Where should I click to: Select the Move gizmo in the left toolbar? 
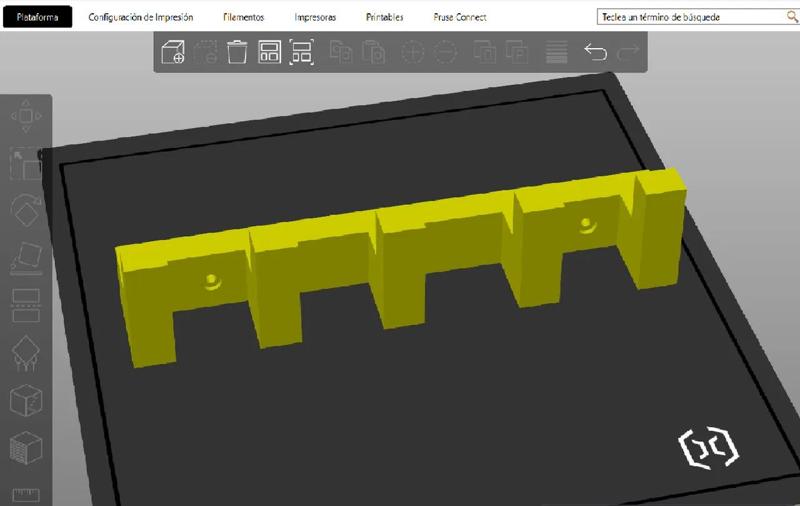[26, 116]
